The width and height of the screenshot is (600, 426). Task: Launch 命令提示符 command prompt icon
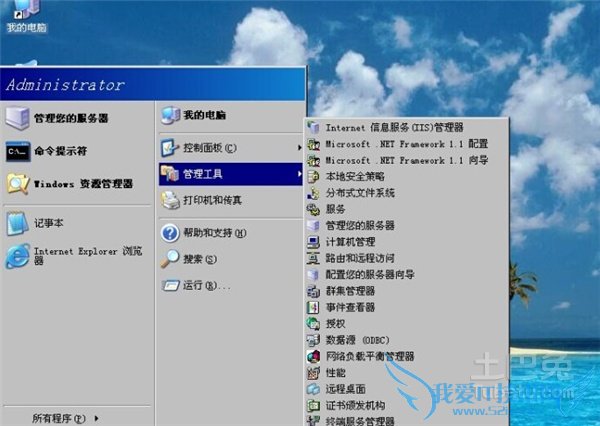(18, 151)
